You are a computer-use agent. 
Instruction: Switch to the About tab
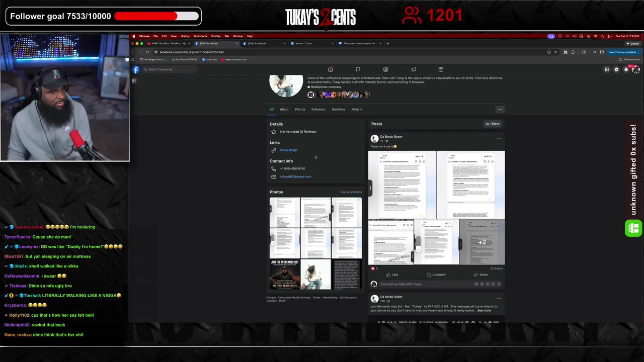(x=284, y=109)
